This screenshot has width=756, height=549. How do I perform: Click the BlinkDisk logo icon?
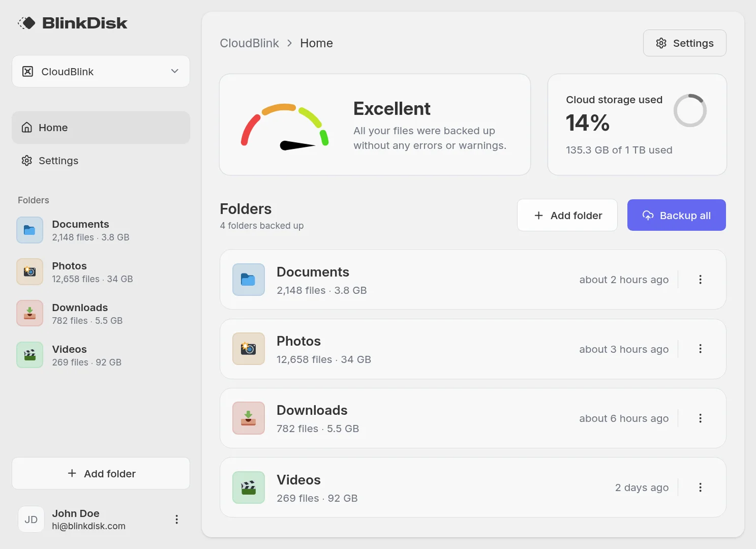click(x=27, y=22)
